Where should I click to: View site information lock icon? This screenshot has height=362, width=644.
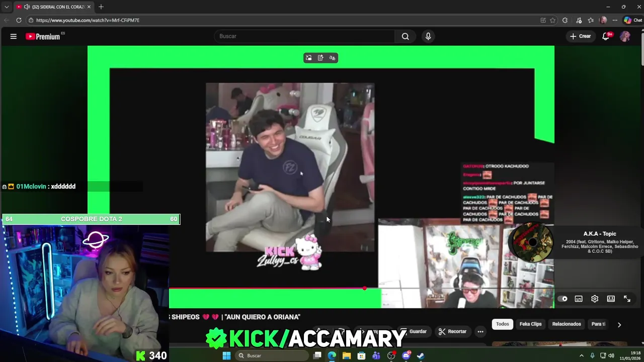tap(31, 20)
